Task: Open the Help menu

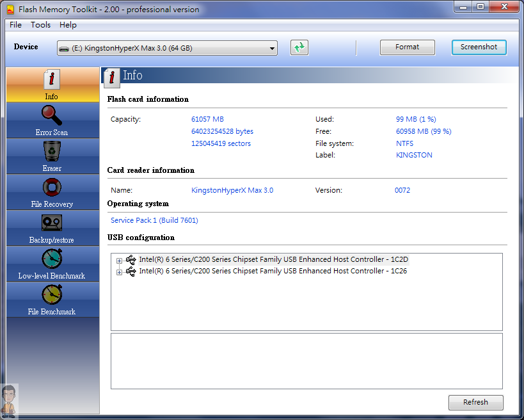Action: pyautogui.click(x=68, y=25)
